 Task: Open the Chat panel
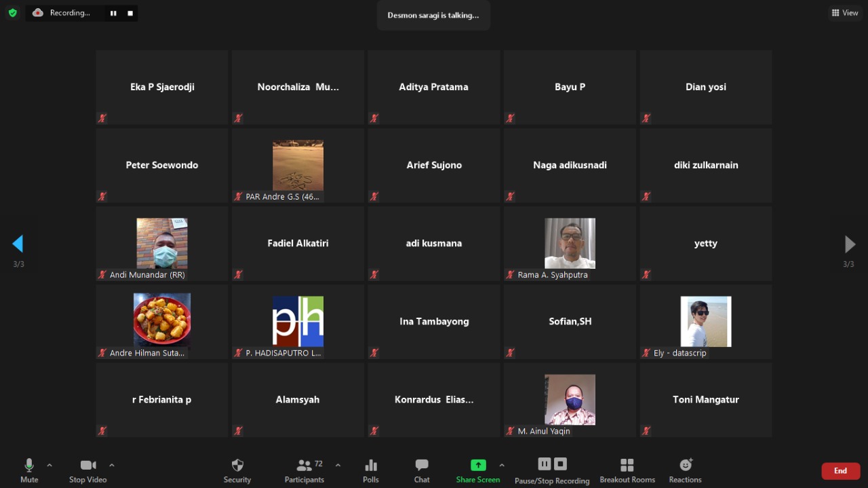click(x=422, y=466)
